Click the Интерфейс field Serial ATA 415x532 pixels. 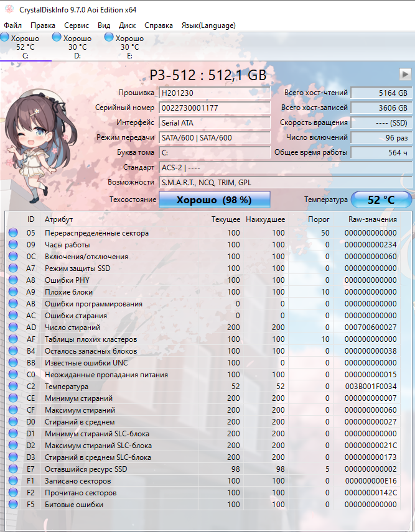pos(214,123)
